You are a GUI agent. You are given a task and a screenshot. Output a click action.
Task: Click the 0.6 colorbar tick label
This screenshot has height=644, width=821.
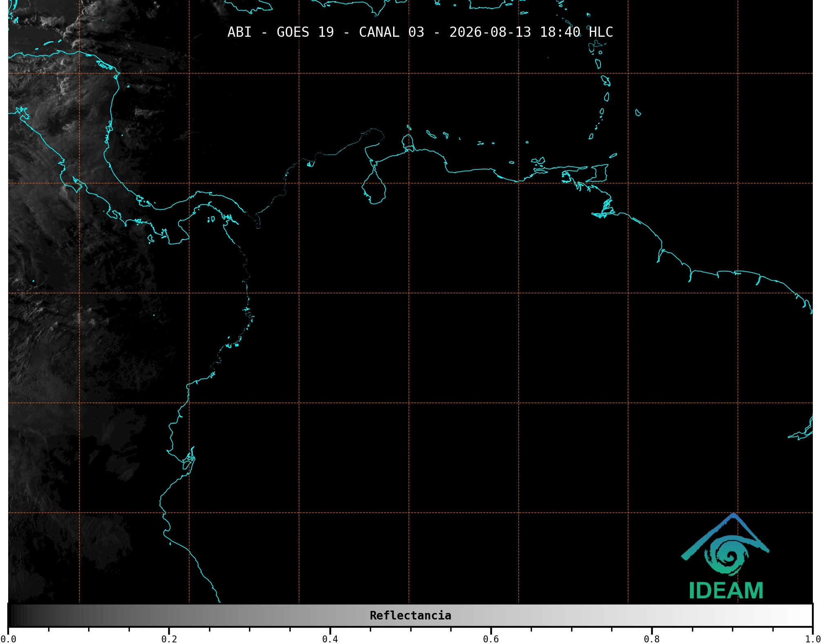tap(491, 639)
